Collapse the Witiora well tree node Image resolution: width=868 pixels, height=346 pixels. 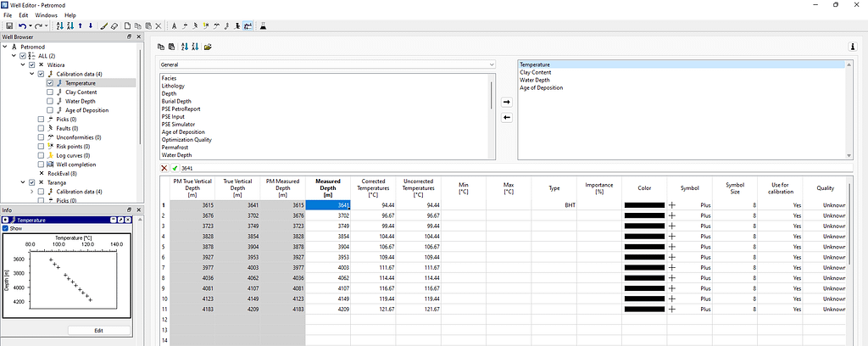(23, 64)
